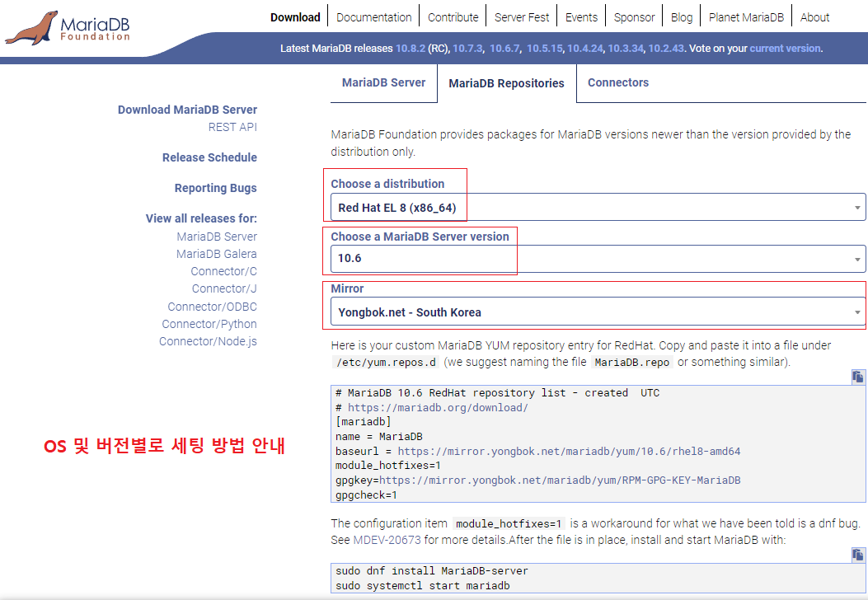Image resolution: width=868 pixels, height=600 pixels.
Task: View releases for Connector/Python
Action: pyautogui.click(x=209, y=324)
